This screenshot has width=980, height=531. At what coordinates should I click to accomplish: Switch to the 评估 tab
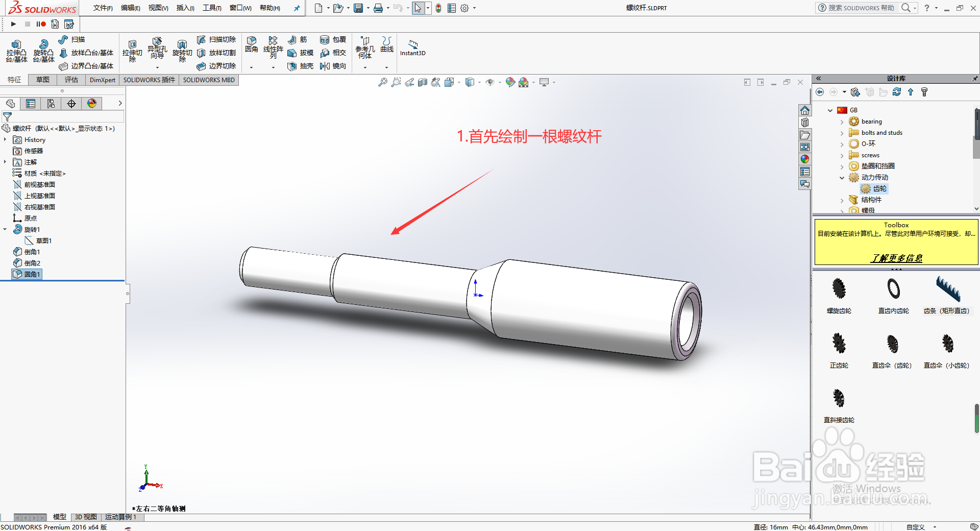click(71, 80)
